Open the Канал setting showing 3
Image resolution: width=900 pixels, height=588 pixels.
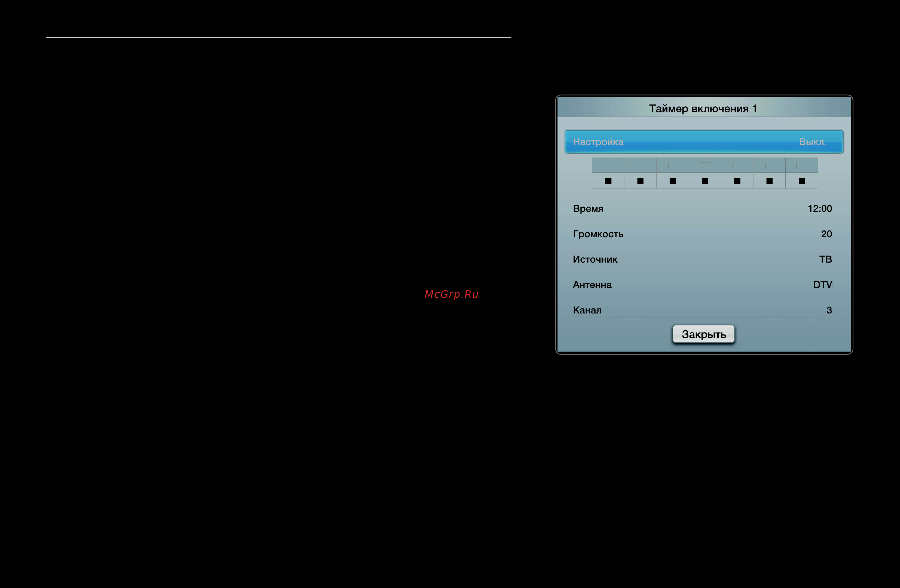702,310
